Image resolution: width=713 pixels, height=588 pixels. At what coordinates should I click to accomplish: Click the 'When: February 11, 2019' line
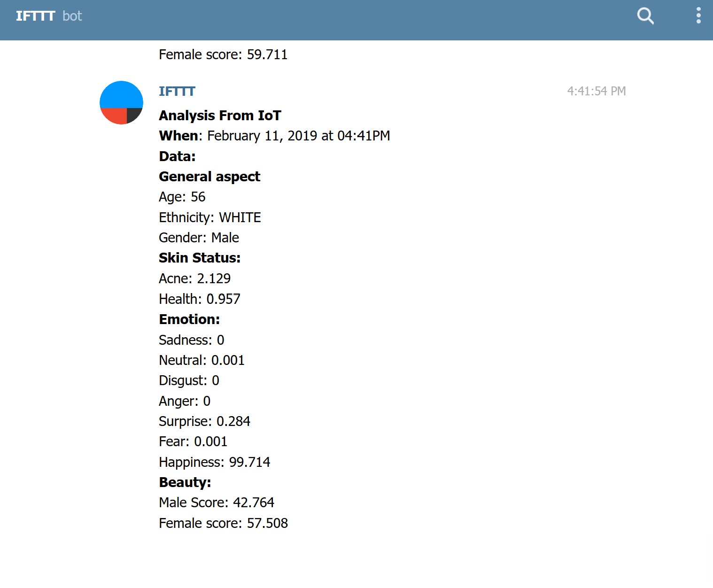click(274, 136)
